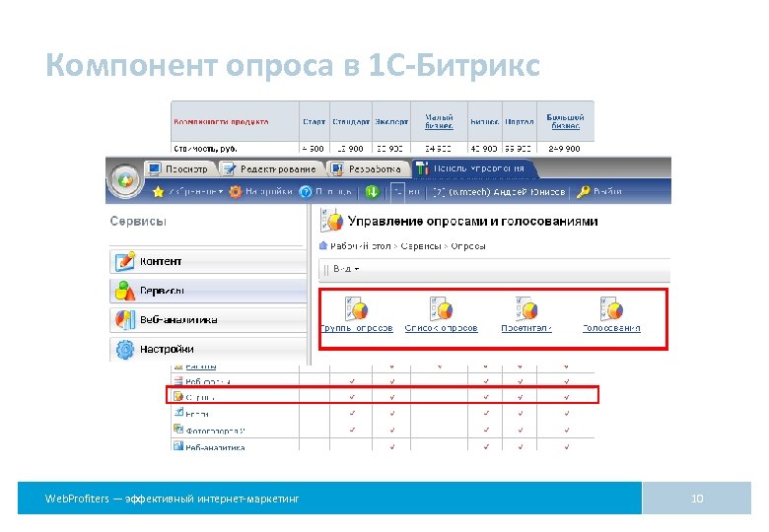Screen dimensions: 769x532
Task: Click the tools icon on Панель управления tab
Action: tap(422, 168)
